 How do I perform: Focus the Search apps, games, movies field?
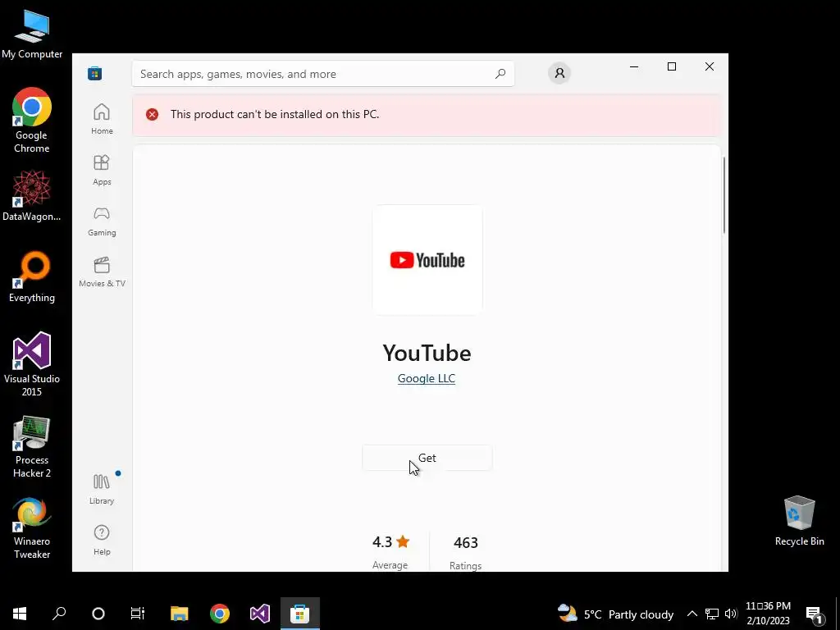(323, 74)
